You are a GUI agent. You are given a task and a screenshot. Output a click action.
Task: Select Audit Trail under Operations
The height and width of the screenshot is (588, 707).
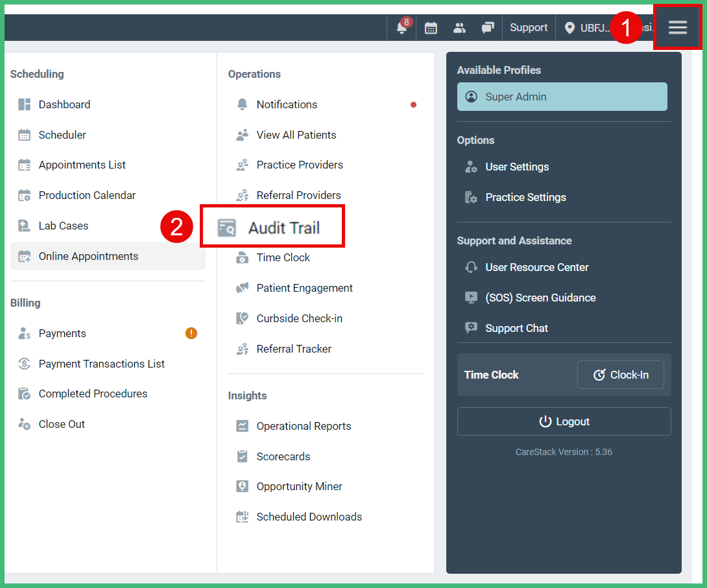click(284, 227)
